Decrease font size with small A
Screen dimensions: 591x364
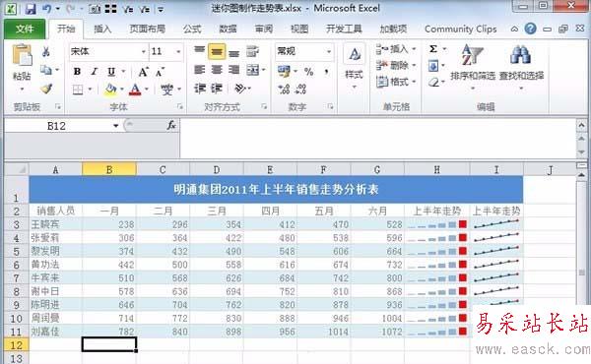point(161,72)
